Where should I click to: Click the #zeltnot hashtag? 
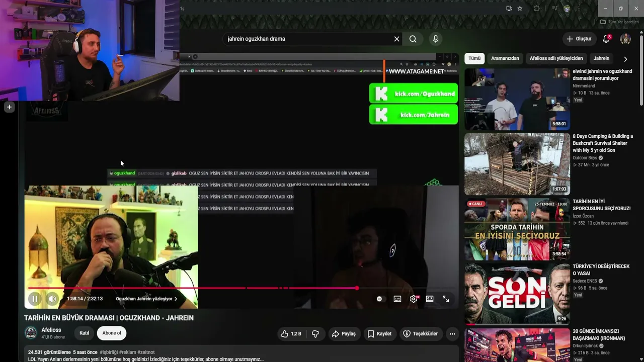click(x=146, y=352)
